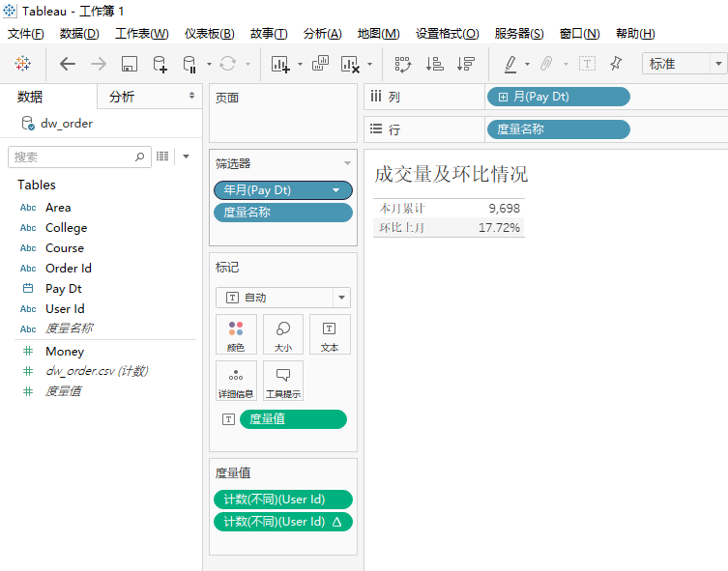Viewport: 728px width, 571px height.
Task: Open dropdown next to pause updates icon
Action: (x=209, y=64)
